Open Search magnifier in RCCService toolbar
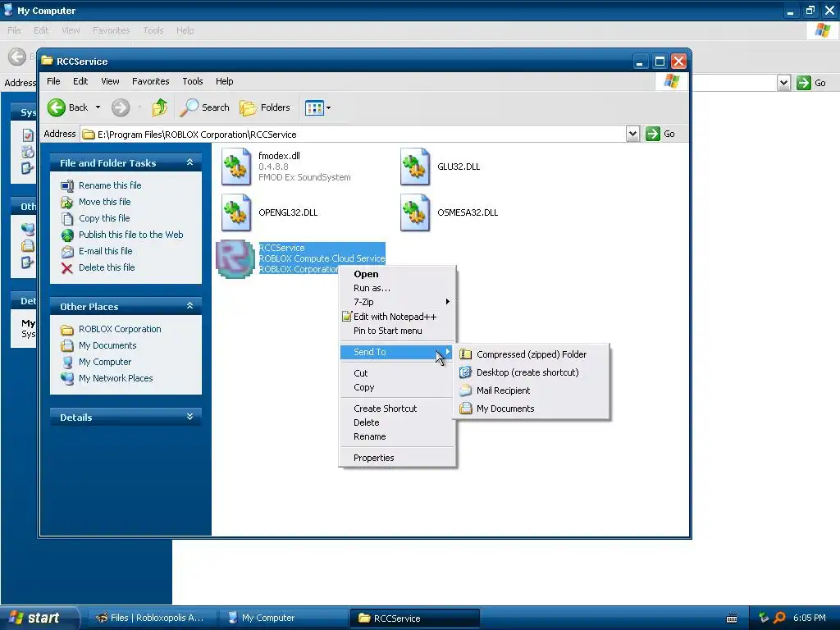The image size is (840, 630). coord(189,107)
